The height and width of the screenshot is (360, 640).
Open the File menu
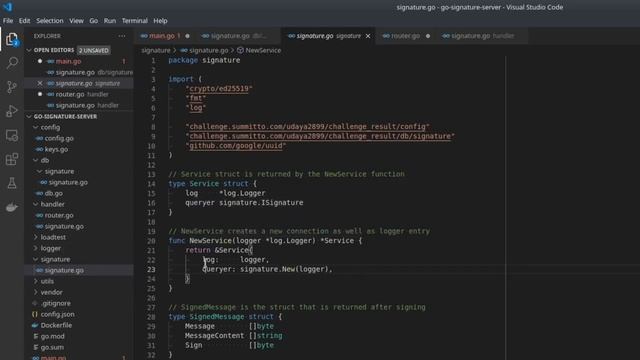point(8,21)
